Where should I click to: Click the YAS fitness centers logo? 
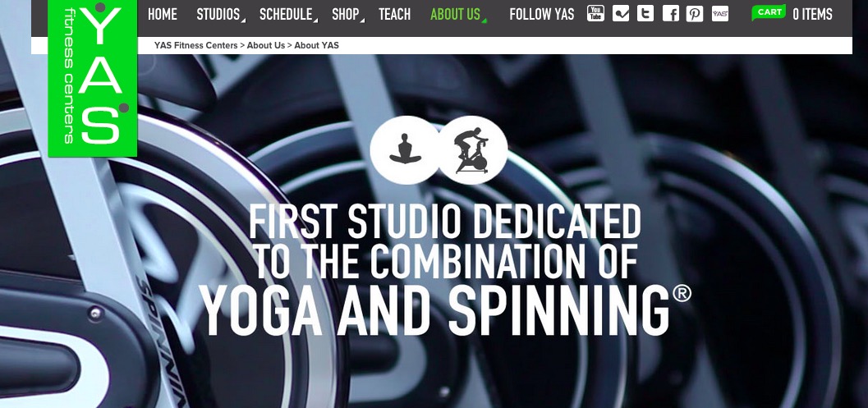(x=93, y=78)
